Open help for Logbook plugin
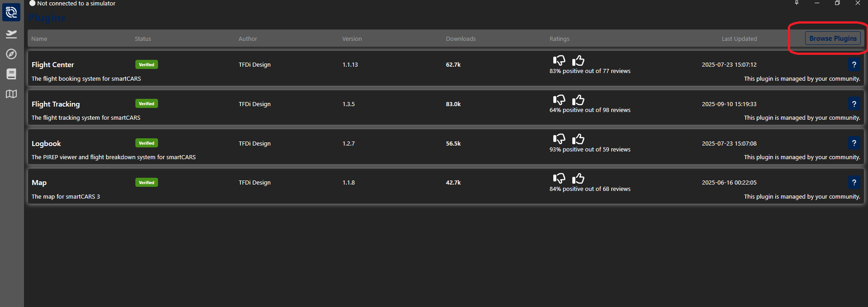 tap(854, 143)
